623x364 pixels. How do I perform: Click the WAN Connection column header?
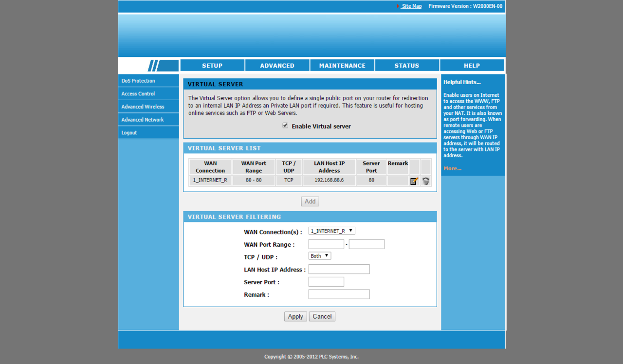tap(210, 167)
